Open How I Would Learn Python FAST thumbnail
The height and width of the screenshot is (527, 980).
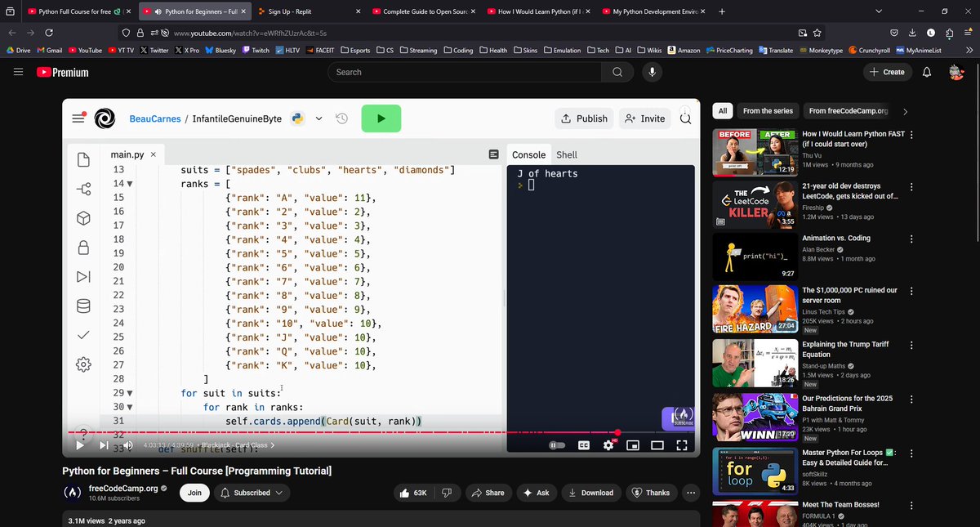[755, 152]
